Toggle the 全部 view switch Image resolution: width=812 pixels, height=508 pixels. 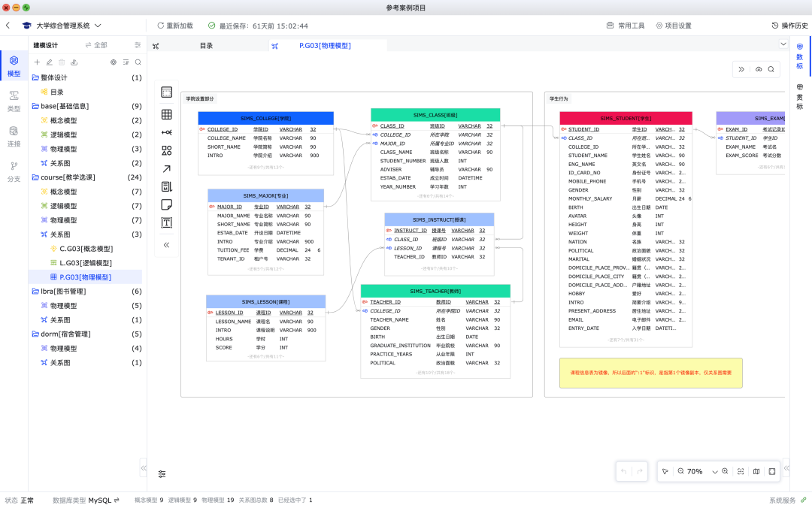[96, 45]
